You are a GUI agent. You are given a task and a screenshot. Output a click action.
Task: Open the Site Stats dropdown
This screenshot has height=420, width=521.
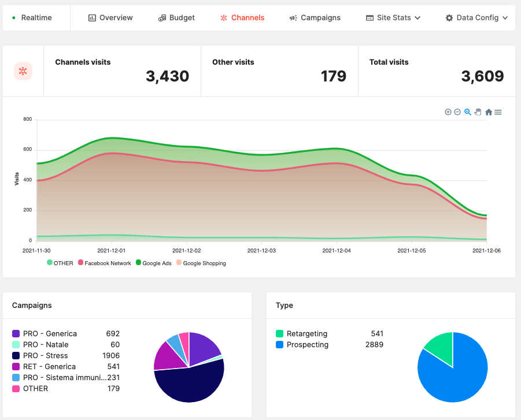coord(393,17)
